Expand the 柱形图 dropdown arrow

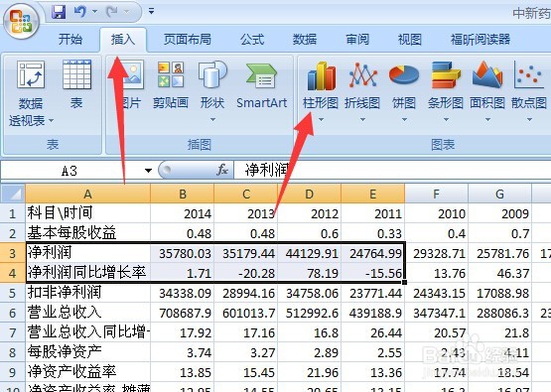(x=321, y=119)
